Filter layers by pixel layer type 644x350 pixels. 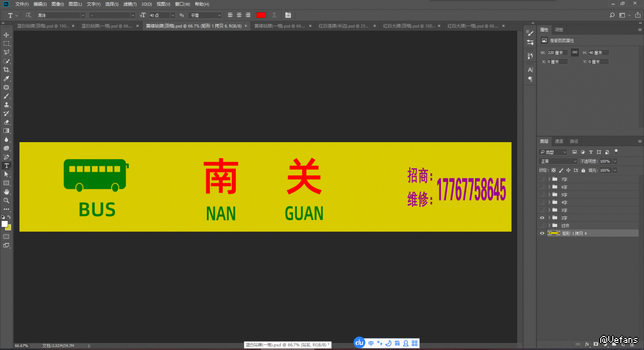click(x=574, y=152)
